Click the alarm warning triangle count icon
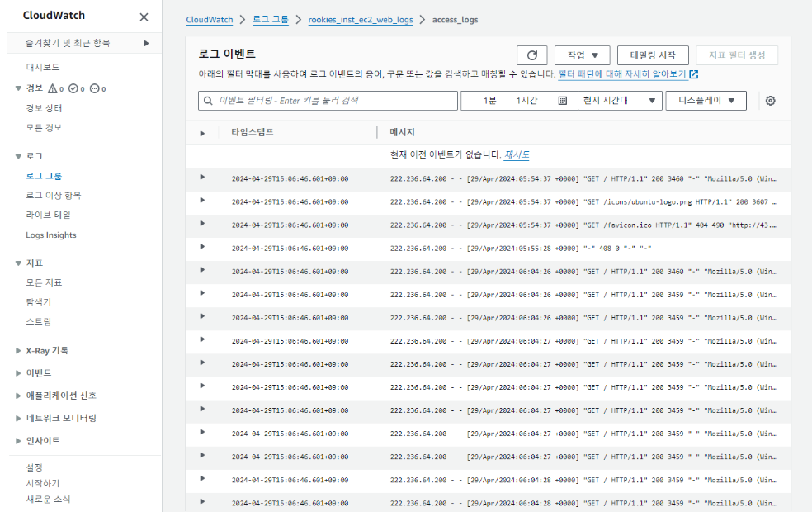 [52, 88]
